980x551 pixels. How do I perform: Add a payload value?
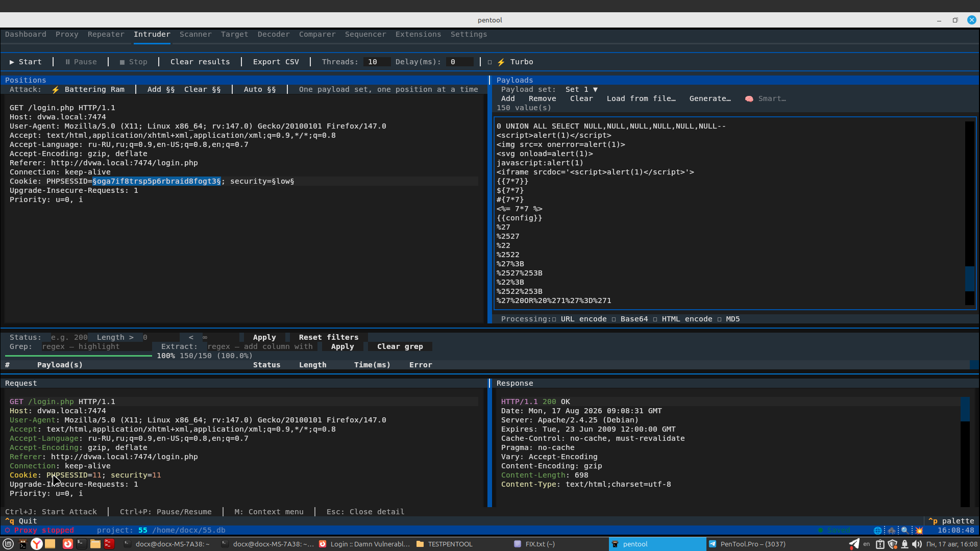point(508,98)
